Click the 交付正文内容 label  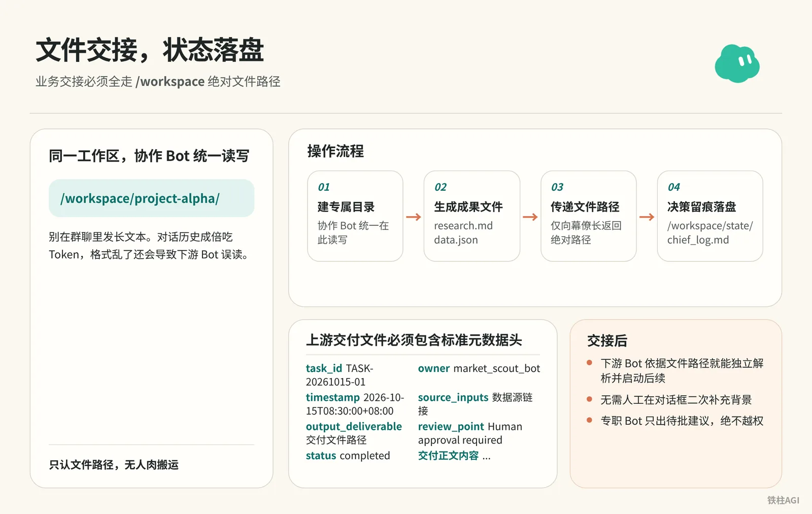[448, 455]
